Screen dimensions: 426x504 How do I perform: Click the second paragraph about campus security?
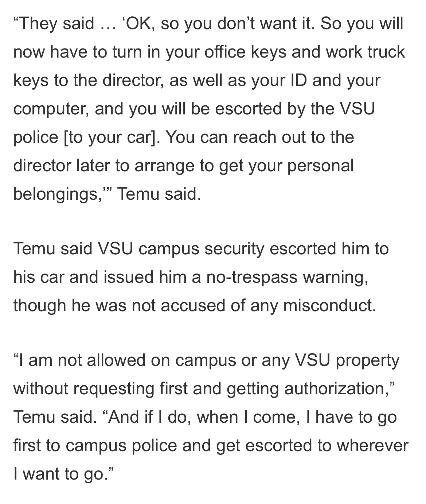(x=201, y=277)
